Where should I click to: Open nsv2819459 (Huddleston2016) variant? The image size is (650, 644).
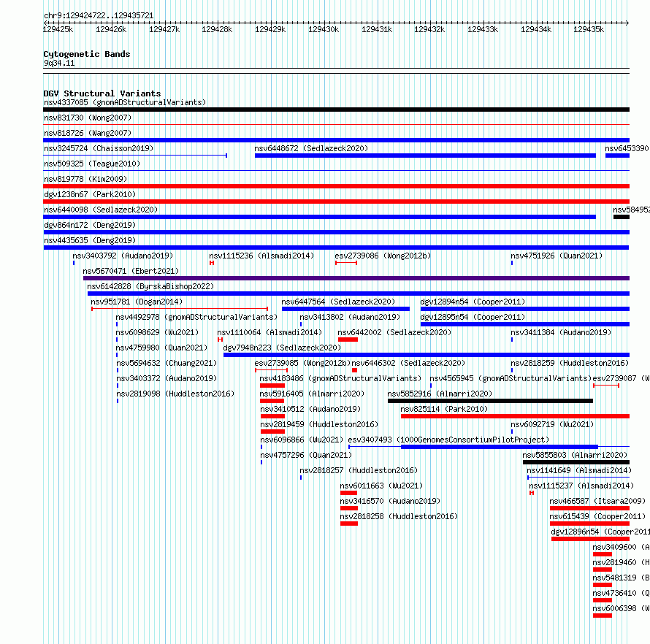click(319, 424)
